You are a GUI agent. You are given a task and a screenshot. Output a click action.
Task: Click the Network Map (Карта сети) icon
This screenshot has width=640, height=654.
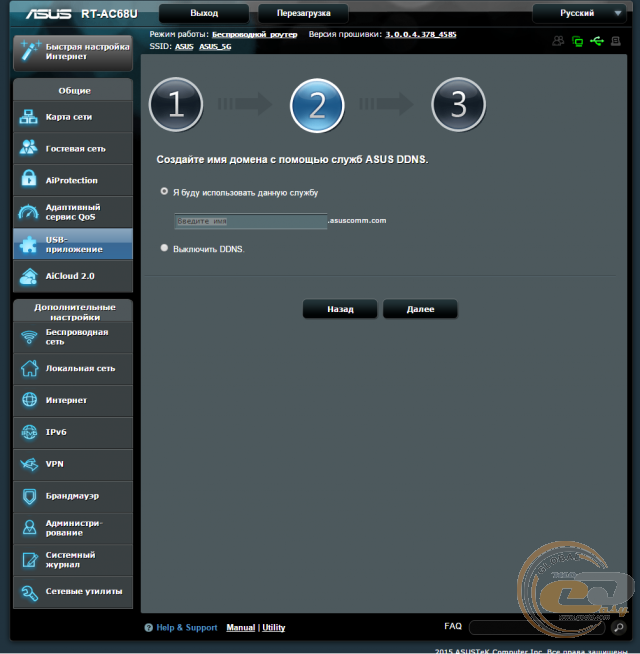pos(28,117)
